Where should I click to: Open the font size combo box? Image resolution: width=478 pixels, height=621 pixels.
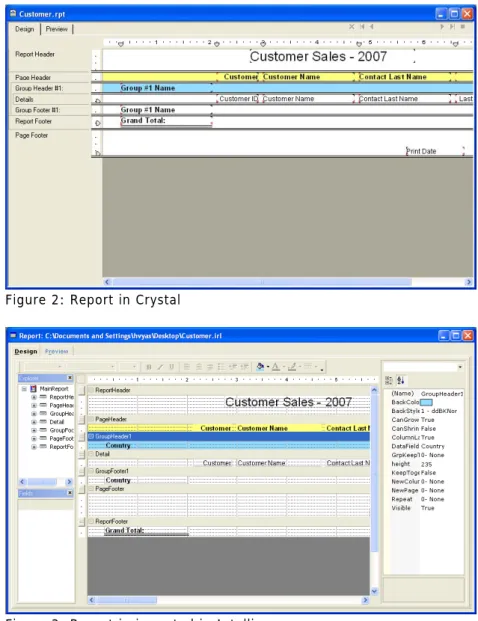pos(129,367)
